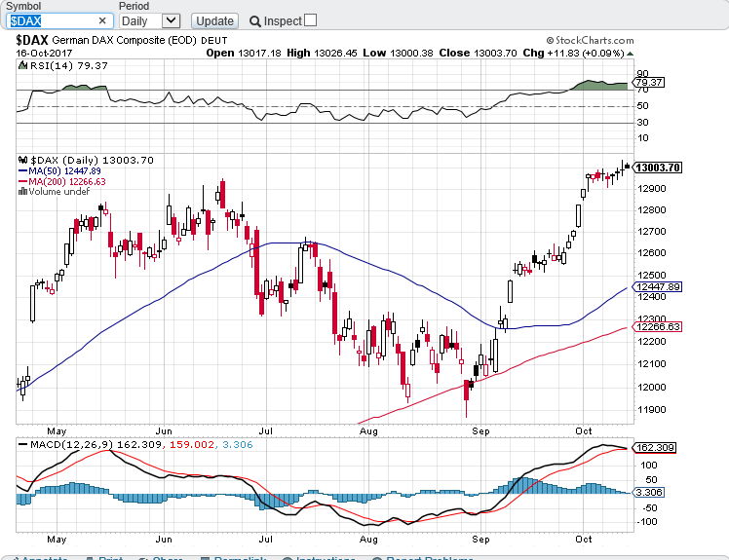Click the Symbol label above input
Viewport: 729px width, 560px height.
point(23,6)
